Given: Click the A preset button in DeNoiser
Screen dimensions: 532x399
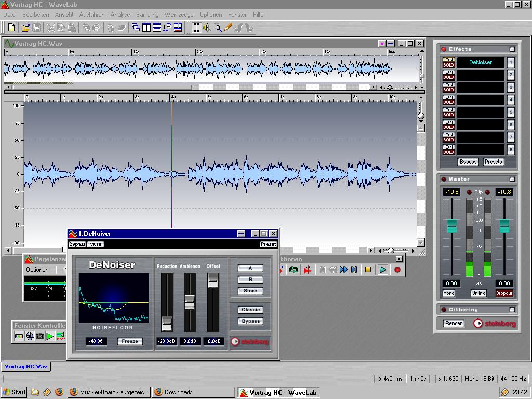Looking at the screenshot, I should click(x=250, y=268).
